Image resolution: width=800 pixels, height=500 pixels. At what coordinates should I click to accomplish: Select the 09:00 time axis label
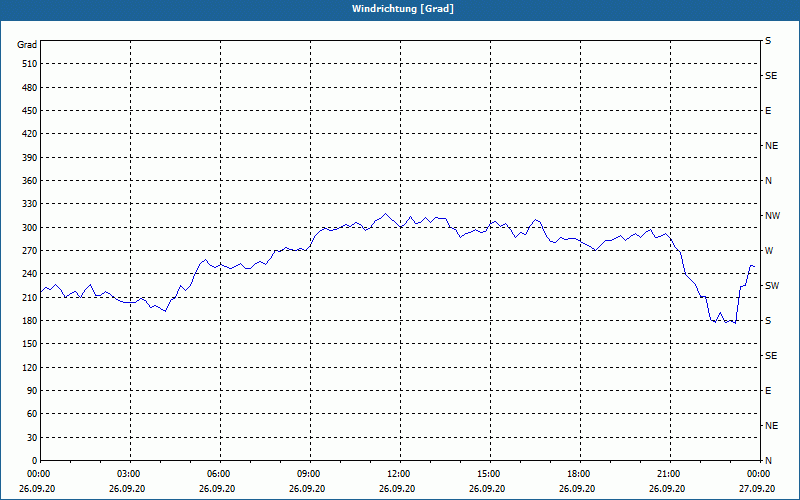pyautogui.click(x=310, y=474)
